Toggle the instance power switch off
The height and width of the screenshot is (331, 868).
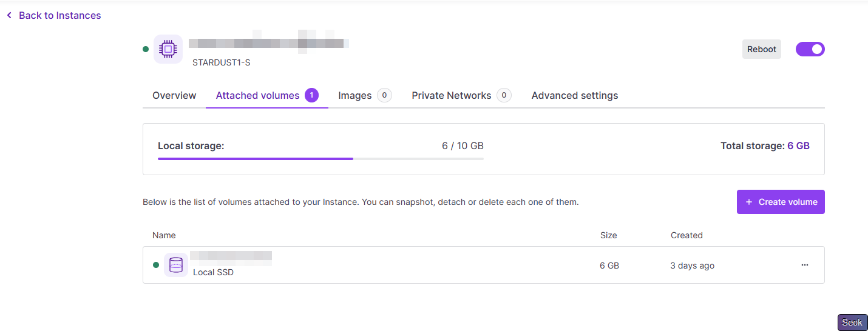[810, 49]
